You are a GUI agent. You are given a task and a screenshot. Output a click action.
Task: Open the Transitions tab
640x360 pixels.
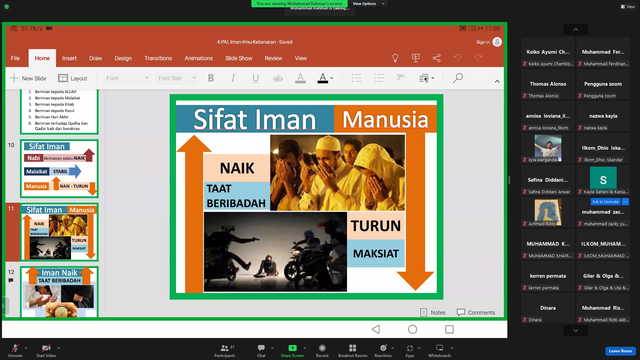pyautogui.click(x=158, y=58)
